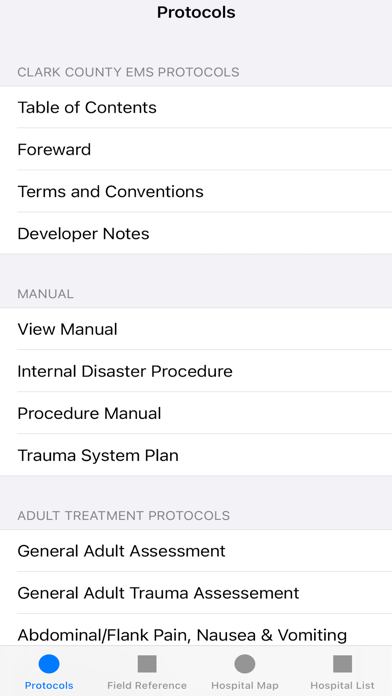Screen dimensions: 392x696
Task: Open the Foreward entry
Action: 196,150
